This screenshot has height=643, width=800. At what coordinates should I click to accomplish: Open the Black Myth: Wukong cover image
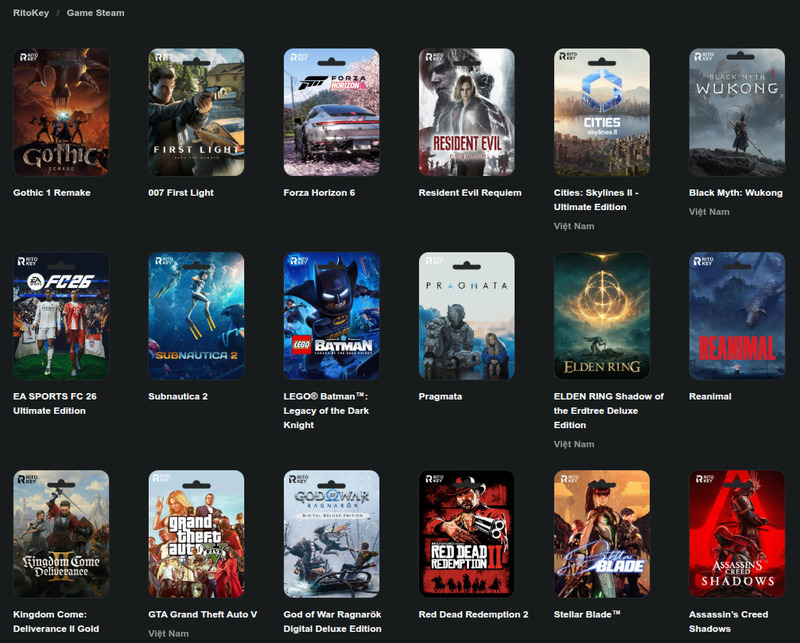(x=737, y=112)
